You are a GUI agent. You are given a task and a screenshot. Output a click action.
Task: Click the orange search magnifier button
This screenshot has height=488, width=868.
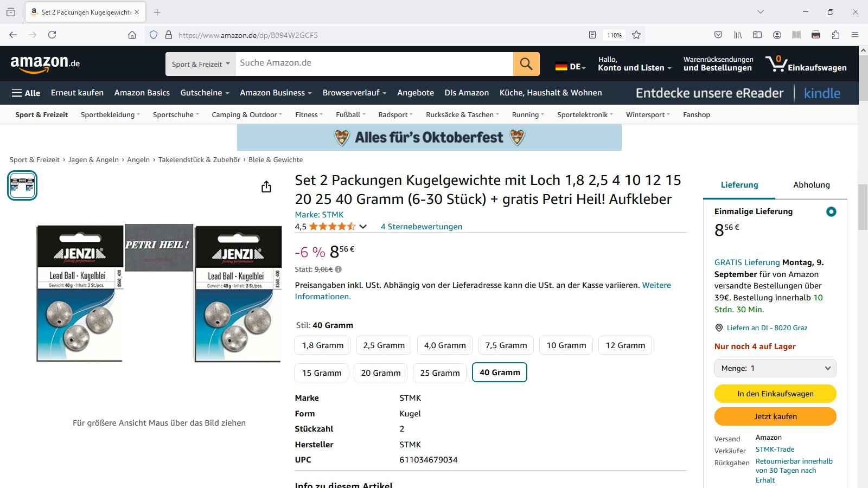click(x=526, y=64)
